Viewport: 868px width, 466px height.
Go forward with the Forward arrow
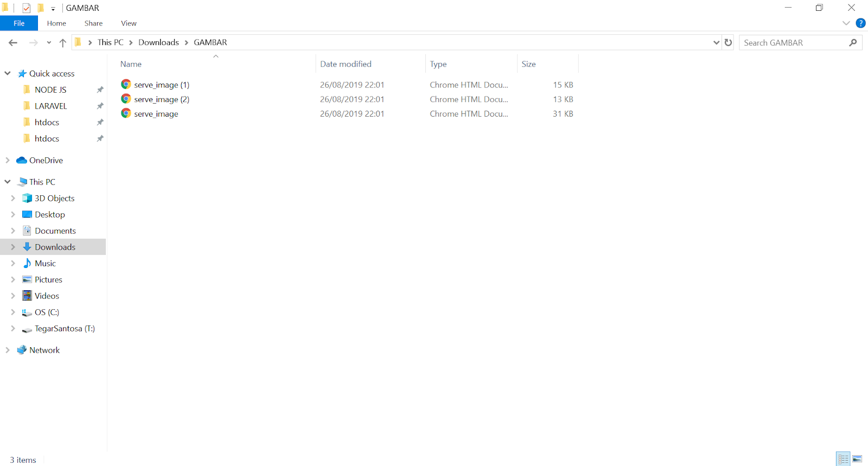coord(34,42)
